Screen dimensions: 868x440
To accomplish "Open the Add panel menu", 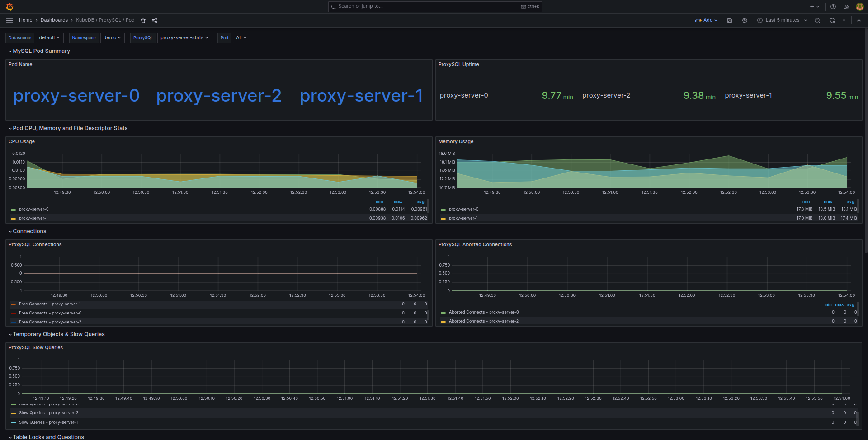I will coord(706,20).
